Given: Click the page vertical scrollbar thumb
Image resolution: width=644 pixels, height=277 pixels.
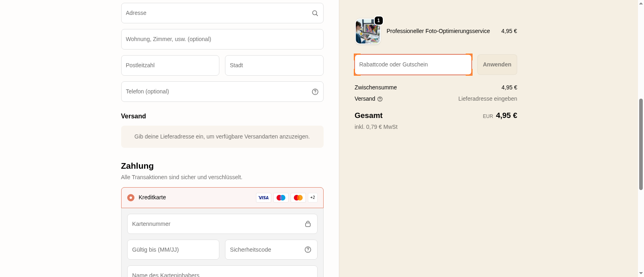Looking at the screenshot, I should (x=641, y=144).
